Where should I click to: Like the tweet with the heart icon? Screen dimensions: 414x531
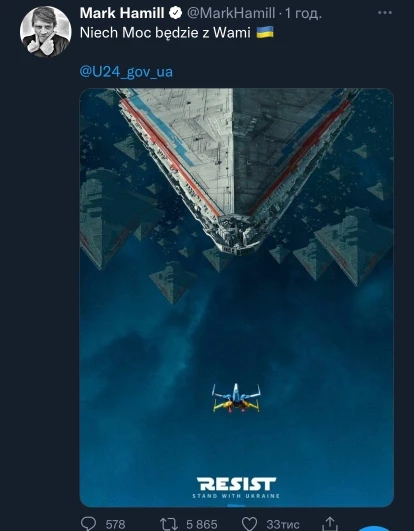(x=250, y=524)
